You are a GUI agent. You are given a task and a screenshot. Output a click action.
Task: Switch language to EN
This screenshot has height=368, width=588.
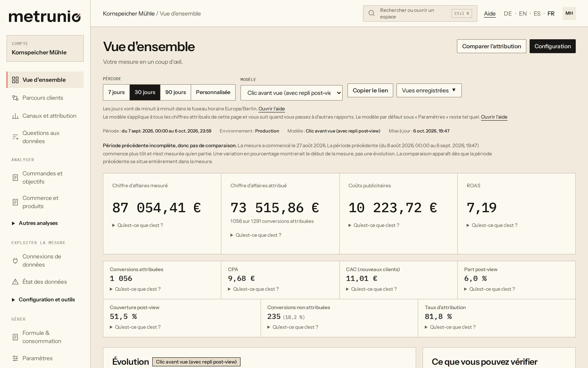point(523,14)
